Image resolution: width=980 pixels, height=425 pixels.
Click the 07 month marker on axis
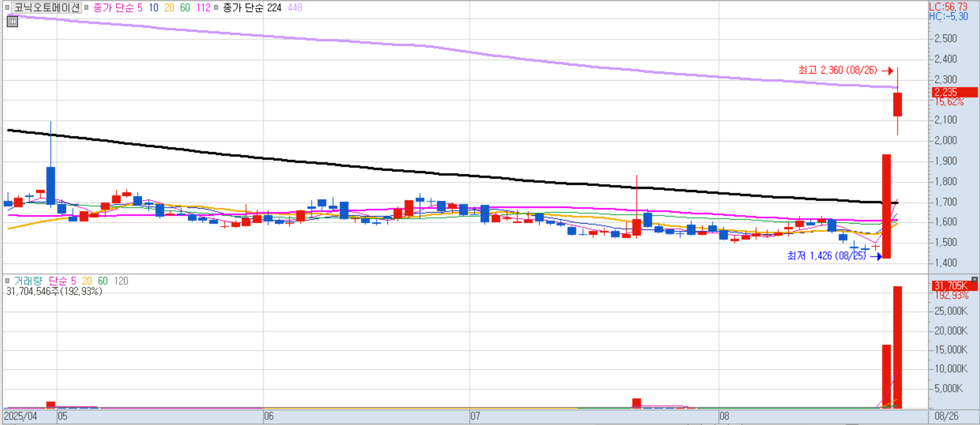[x=476, y=416]
